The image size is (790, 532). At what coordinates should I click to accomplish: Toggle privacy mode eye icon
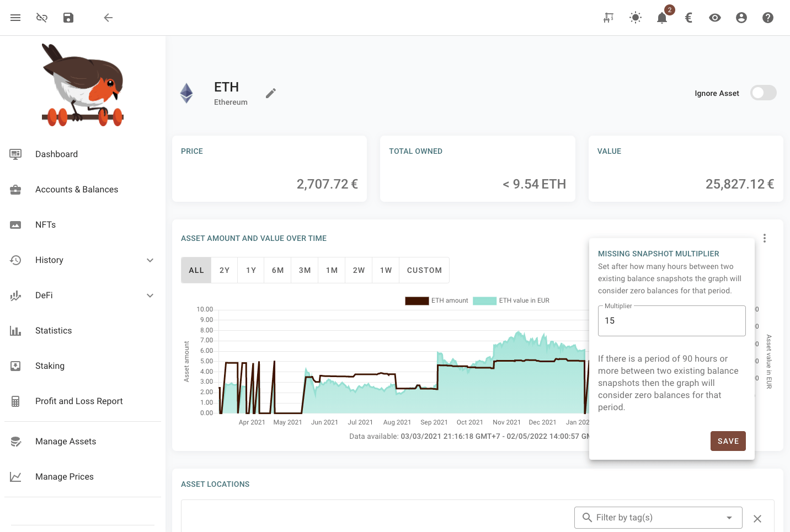[x=715, y=18]
